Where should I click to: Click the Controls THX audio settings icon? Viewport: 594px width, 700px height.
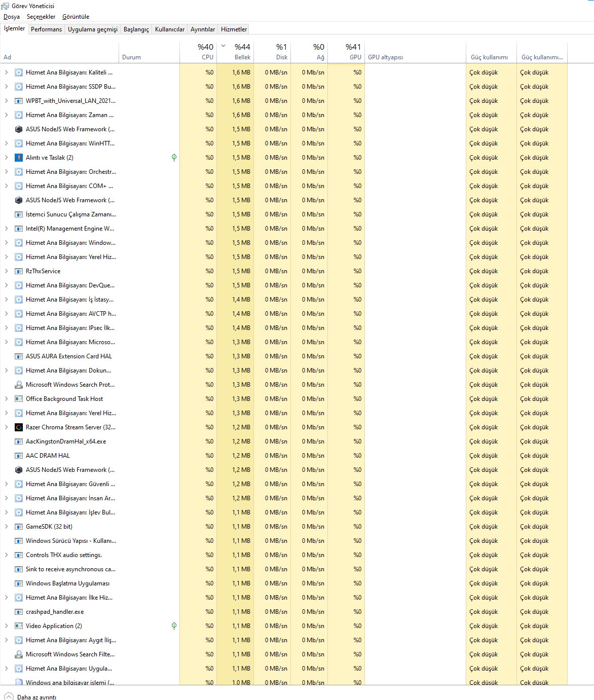(x=19, y=555)
